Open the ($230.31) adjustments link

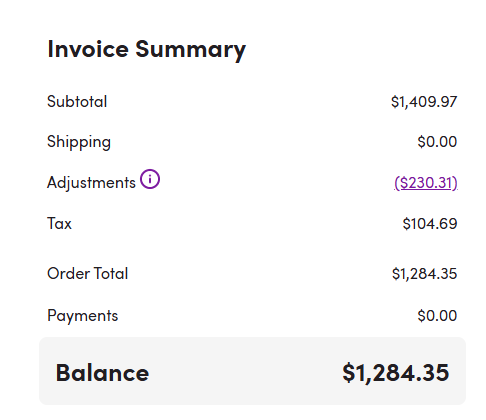tap(426, 183)
